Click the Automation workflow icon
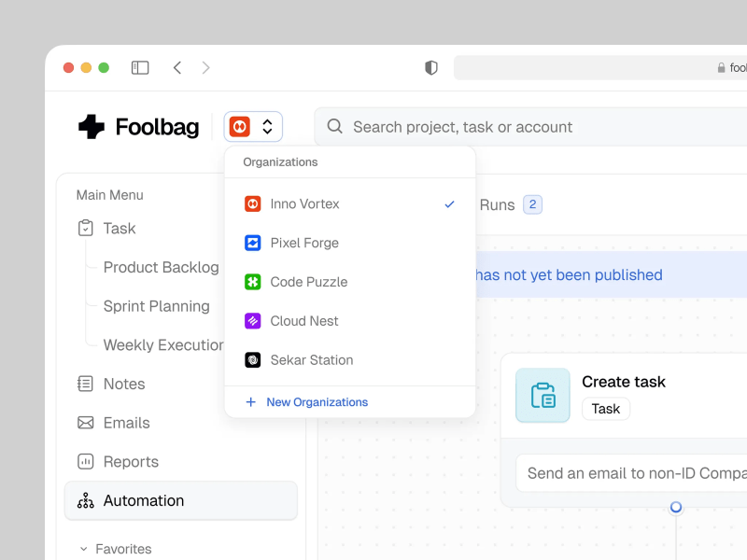Viewport: 747px width, 560px height. tap(85, 500)
